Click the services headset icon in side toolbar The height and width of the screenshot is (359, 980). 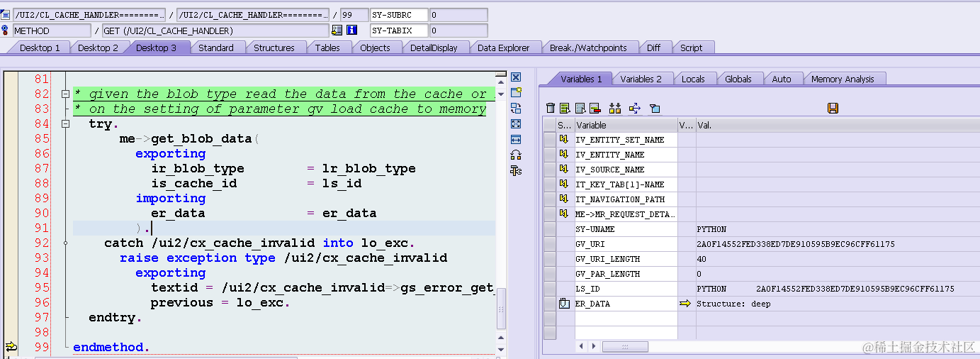click(x=516, y=155)
